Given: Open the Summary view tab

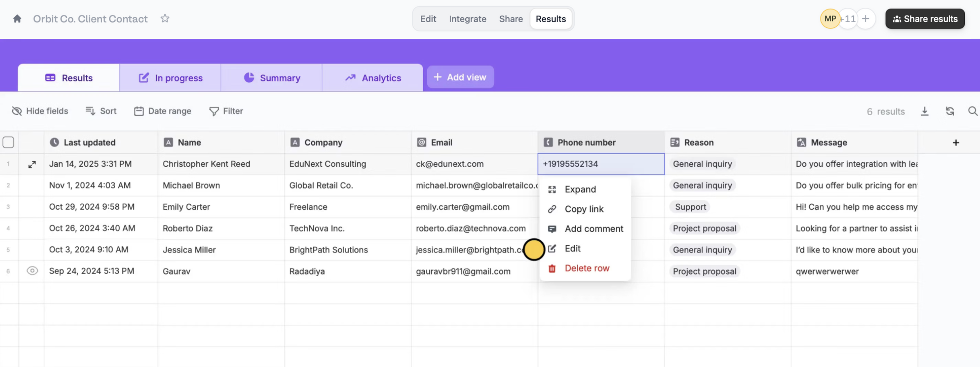Looking at the screenshot, I should pyautogui.click(x=271, y=78).
